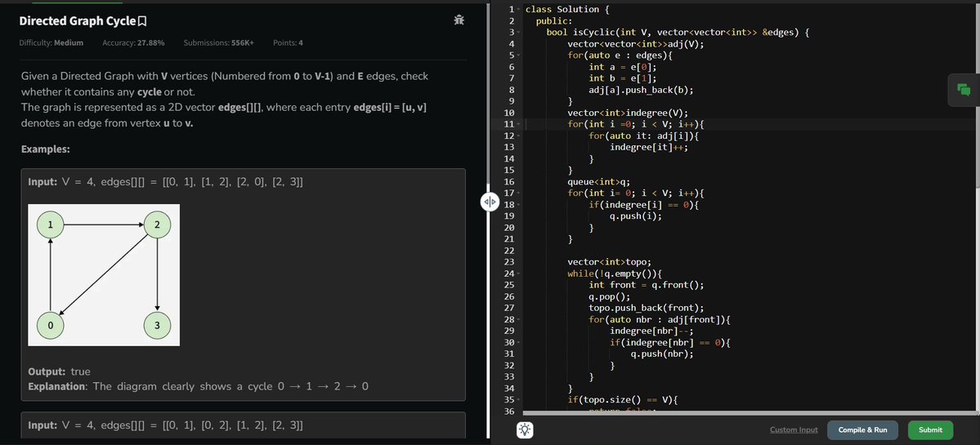The image size is (980, 445).
Task: Place cursor on line 8 adj[a].push_back(b)
Action: 642,90
